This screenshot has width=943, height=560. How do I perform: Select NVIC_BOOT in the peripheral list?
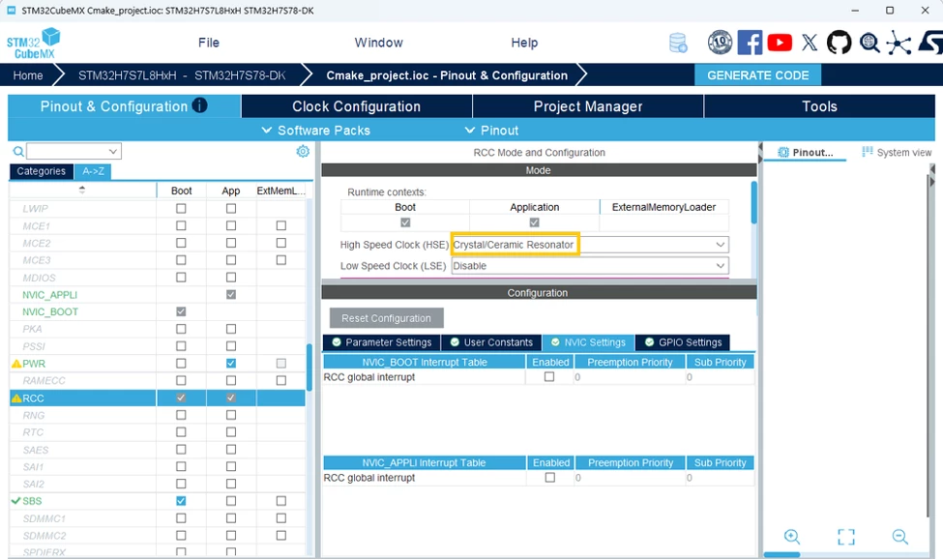50,311
